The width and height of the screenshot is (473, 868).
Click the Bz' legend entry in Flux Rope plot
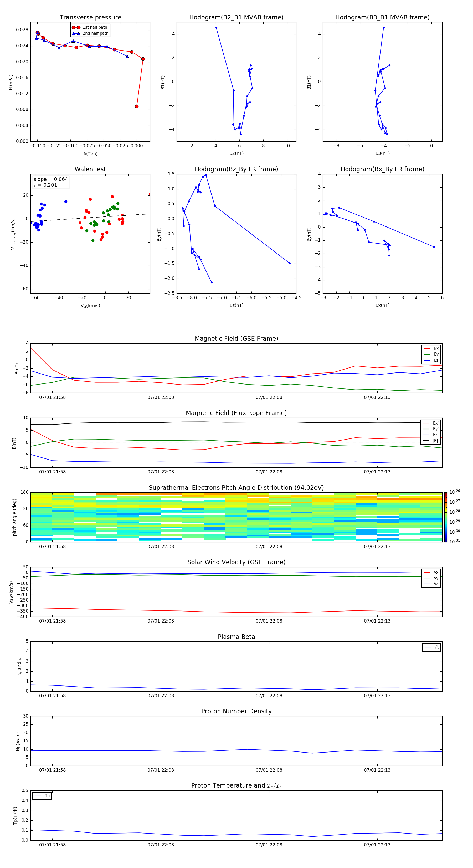click(x=431, y=435)
